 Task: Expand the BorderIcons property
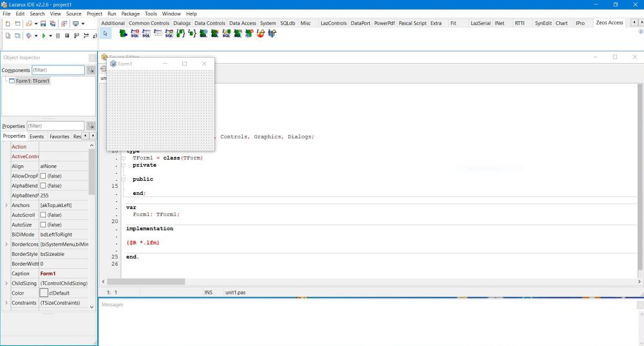coord(6,244)
